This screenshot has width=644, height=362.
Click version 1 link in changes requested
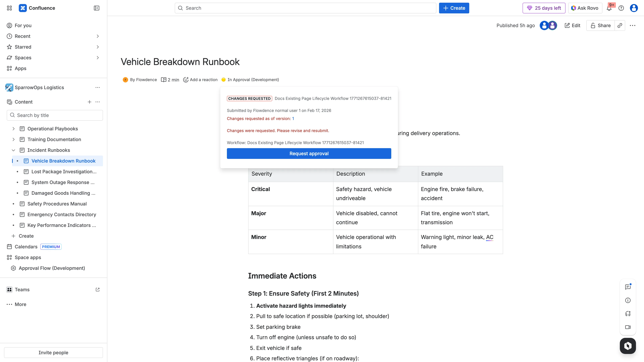coord(293,119)
